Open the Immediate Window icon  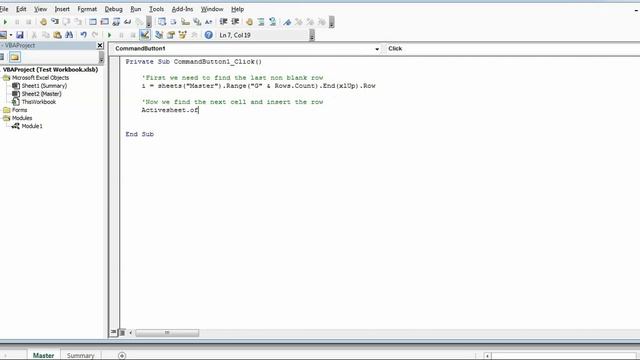[104, 22]
